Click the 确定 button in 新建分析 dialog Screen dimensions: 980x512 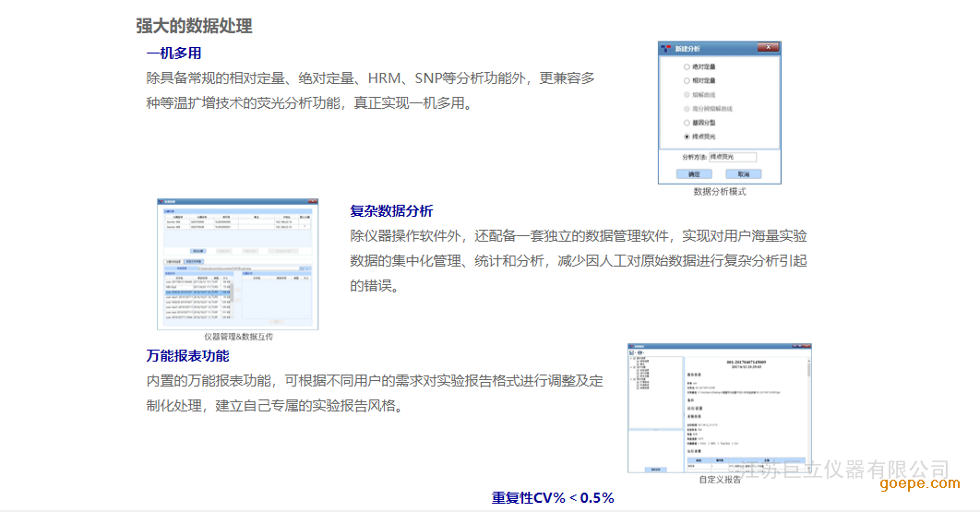tap(694, 173)
